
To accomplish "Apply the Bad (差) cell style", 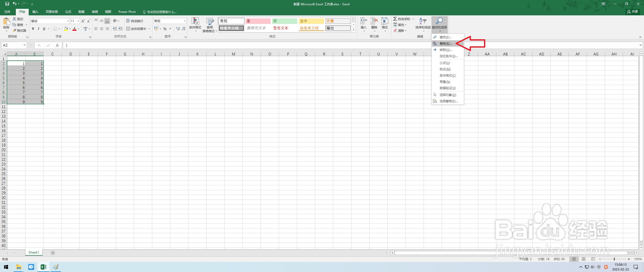I will tap(258, 21).
